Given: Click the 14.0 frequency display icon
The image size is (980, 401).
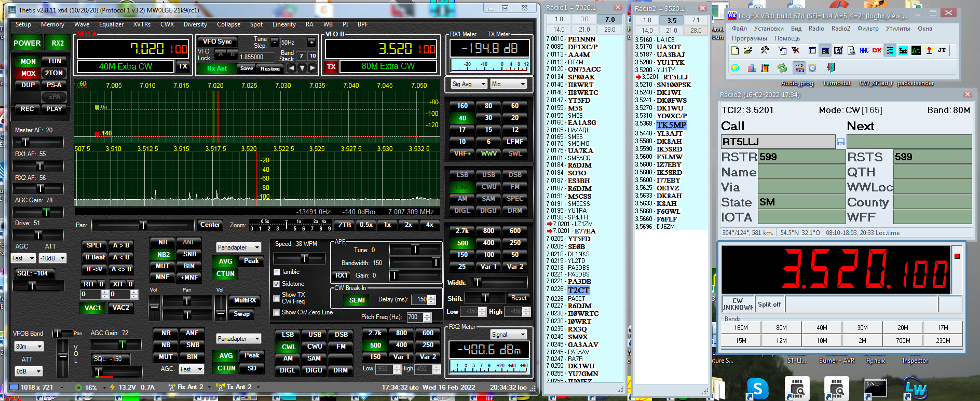Looking at the screenshot, I should [x=799, y=68].
